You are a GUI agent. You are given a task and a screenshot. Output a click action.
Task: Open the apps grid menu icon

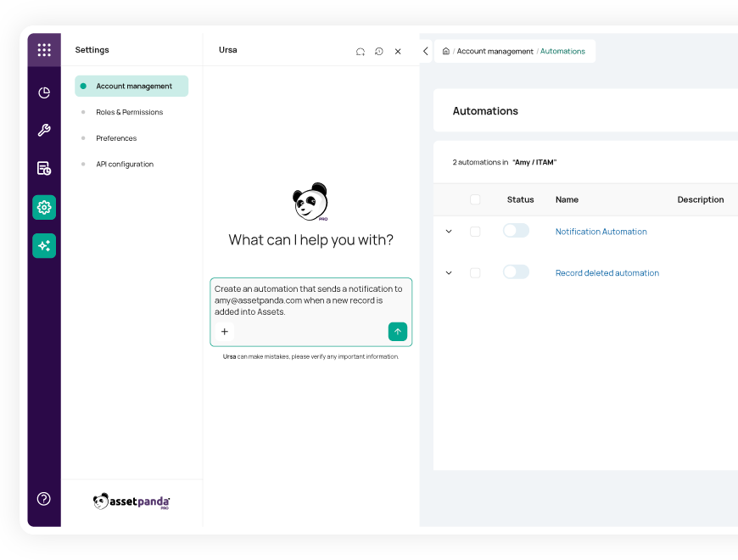[44, 50]
